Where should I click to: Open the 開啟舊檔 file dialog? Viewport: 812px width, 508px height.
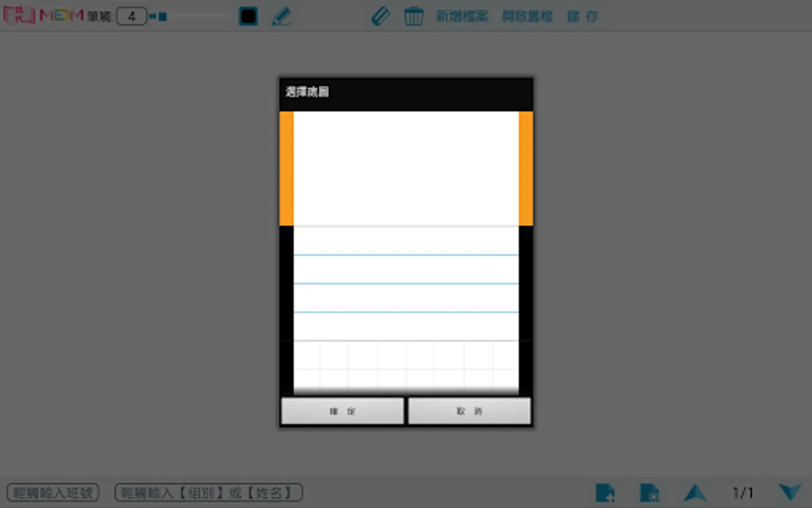pyautogui.click(x=527, y=16)
